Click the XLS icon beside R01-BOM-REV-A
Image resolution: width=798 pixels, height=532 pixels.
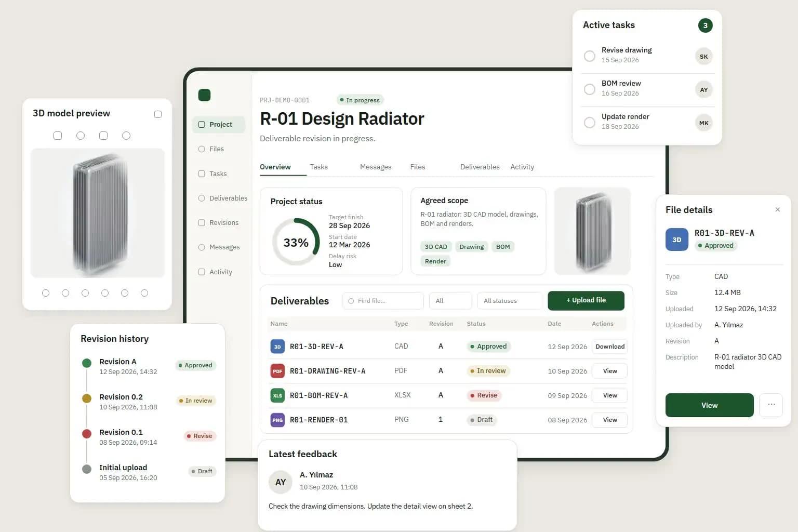277,395
